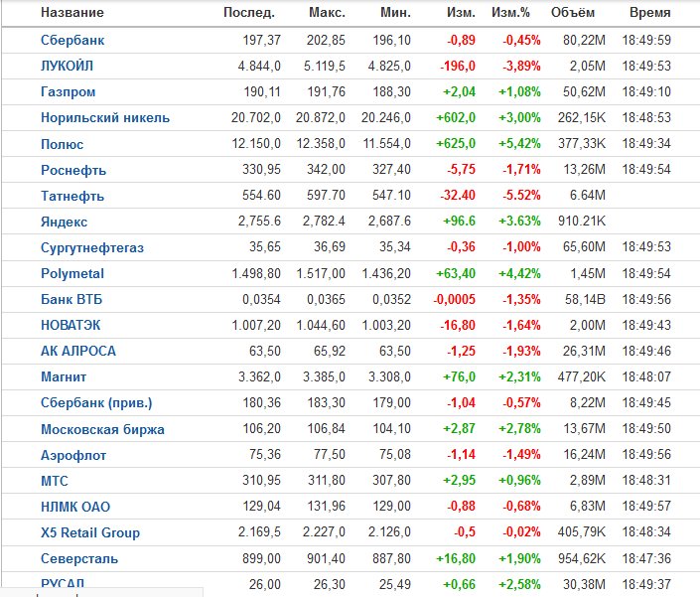Select МТС time 18:48:31

[646, 481]
